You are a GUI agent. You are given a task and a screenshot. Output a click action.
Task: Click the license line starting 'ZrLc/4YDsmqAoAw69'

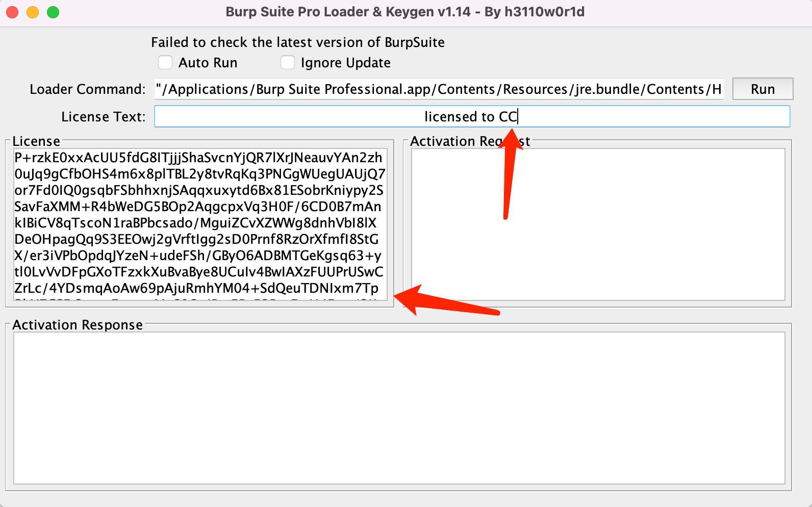[196, 288]
